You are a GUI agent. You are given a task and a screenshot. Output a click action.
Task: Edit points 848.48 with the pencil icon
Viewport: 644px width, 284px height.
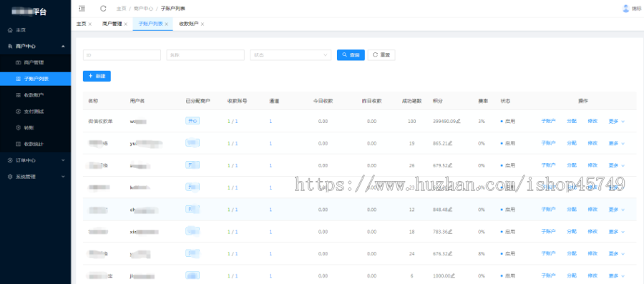coord(450,210)
